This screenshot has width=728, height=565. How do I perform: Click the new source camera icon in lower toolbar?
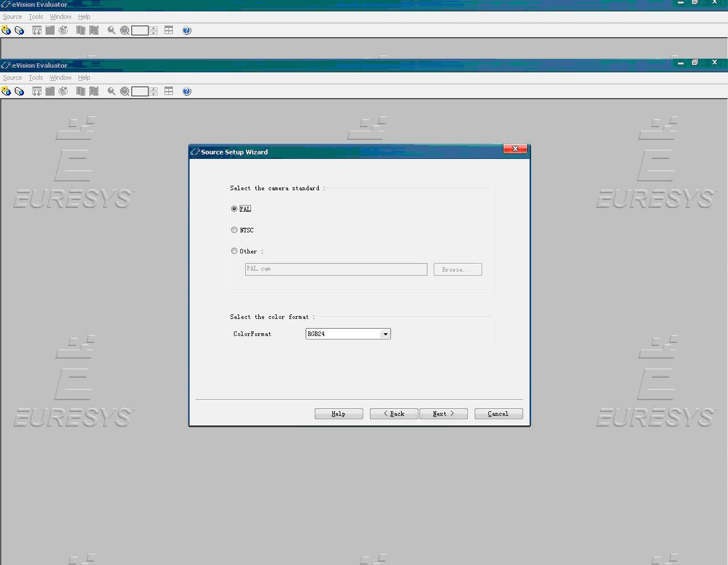(x=6, y=91)
